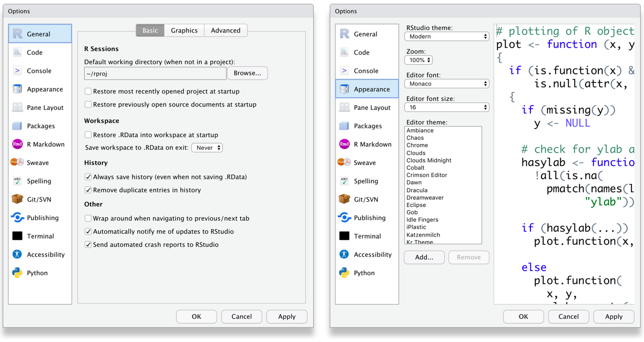
Task: Select R Markdown icon in left Options window
Action: click(x=17, y=144)
